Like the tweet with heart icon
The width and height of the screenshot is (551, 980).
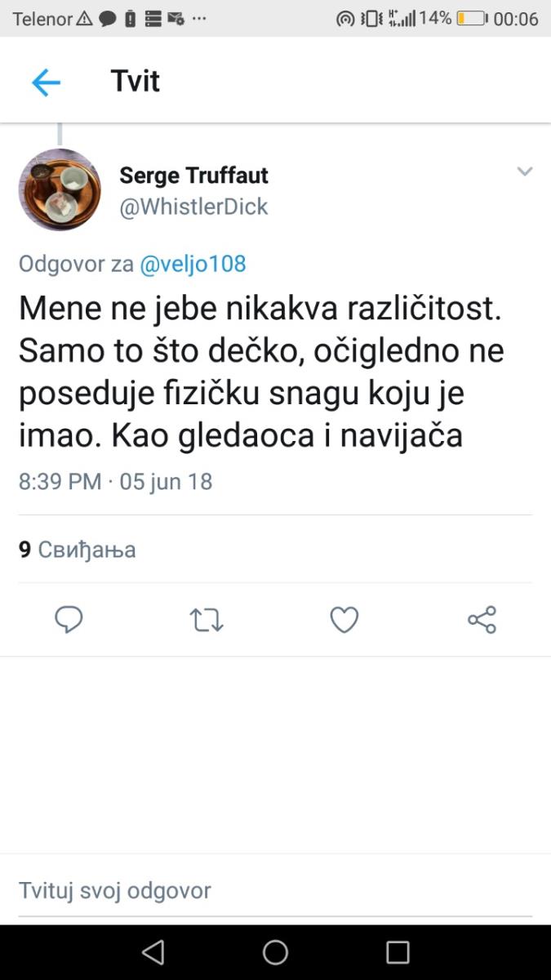pos(344,620)
